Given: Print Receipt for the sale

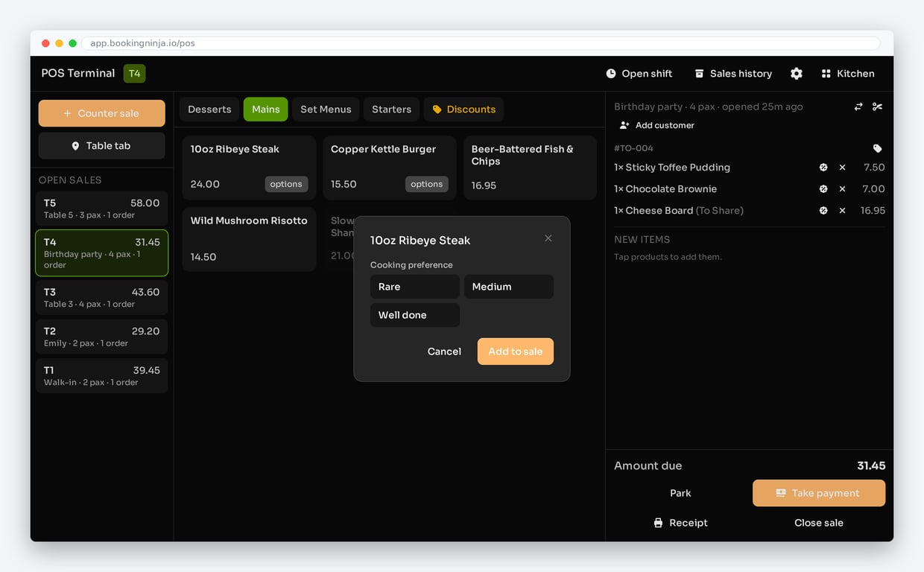Looking at the screenshot, I should [x=680, y=523].
